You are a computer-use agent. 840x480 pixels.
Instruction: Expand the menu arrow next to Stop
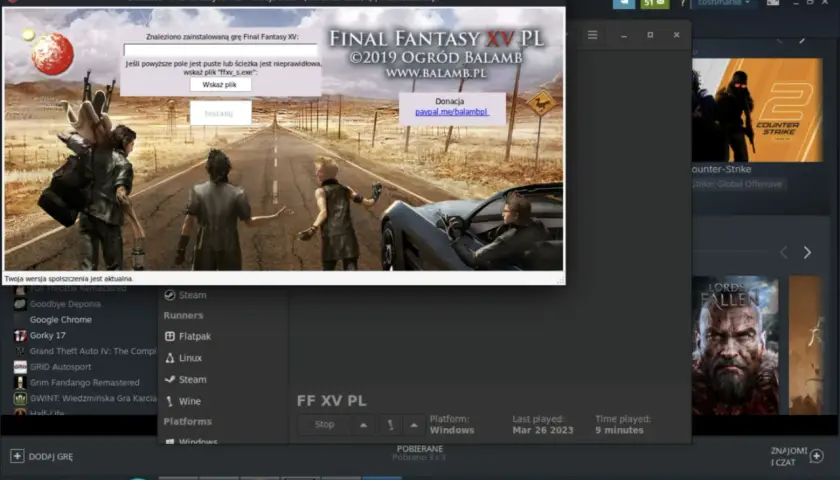pos(363,425)
